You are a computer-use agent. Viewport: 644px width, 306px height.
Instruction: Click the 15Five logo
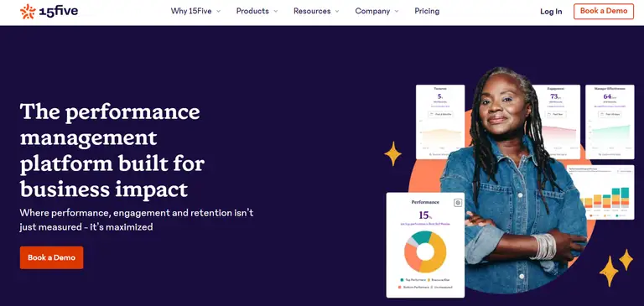49,11
